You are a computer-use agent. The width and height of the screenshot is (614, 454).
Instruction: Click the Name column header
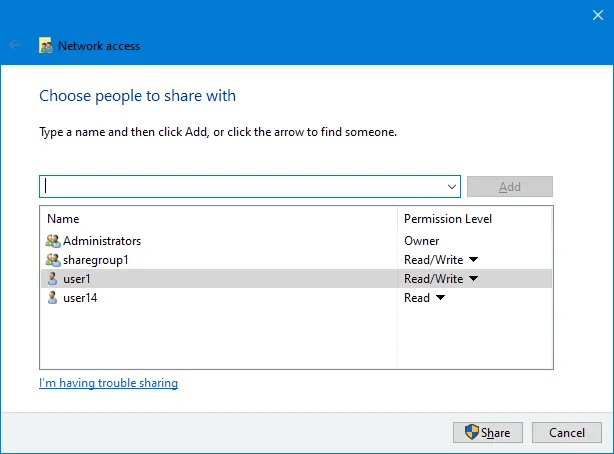pyautogui.click(x=63, y=219)
